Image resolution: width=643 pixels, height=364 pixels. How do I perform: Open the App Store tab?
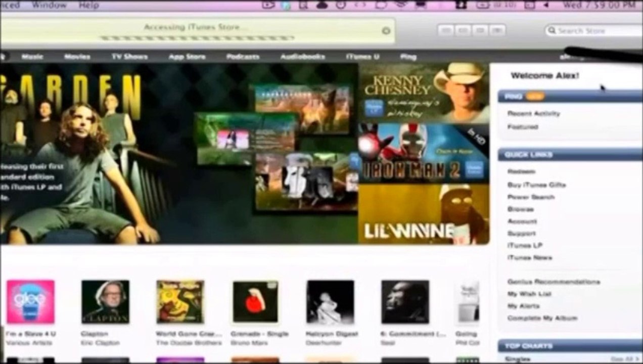[x=187, y=57]
